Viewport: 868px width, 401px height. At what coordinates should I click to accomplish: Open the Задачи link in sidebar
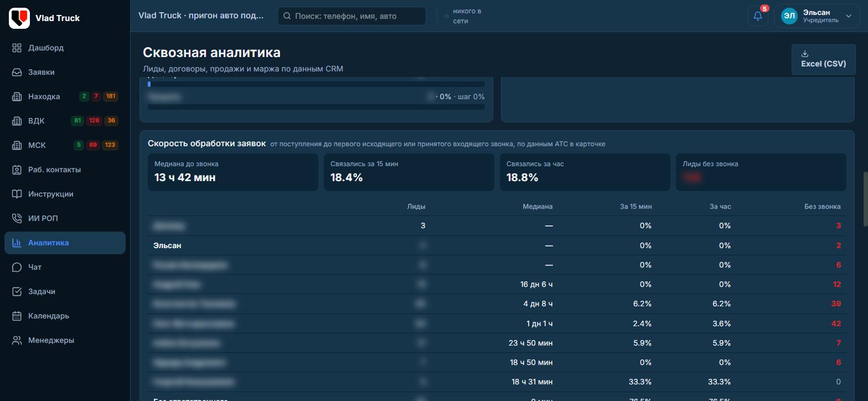[x=65, y=292]
